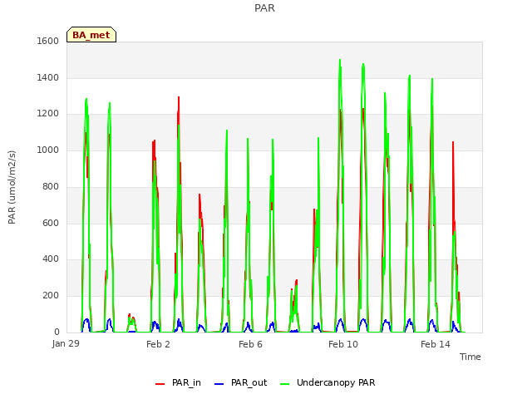Click the Jan 29 x-axis label
The height and width of the screenshot is (399, 532).
66,343
